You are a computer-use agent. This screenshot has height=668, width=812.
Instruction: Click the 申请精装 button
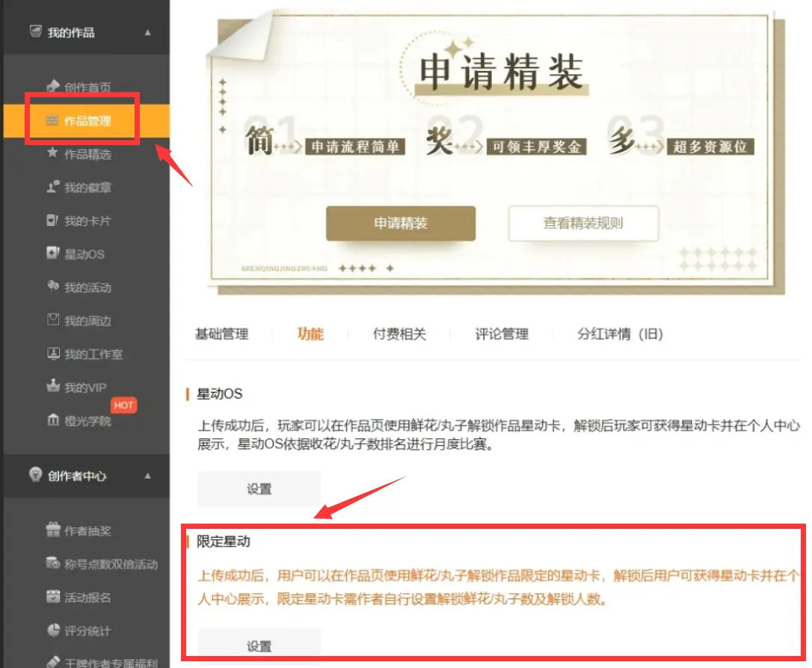pyautogui.click(x=401, y=224)
